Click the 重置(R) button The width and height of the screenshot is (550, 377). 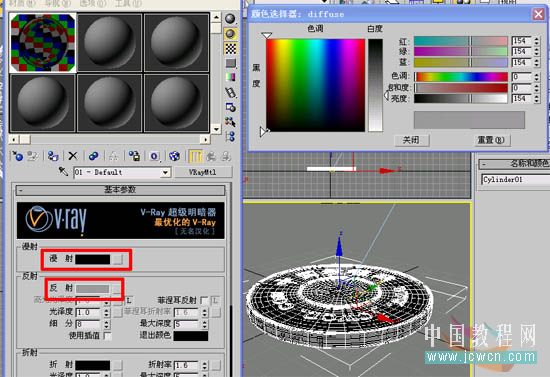[491, 140]
